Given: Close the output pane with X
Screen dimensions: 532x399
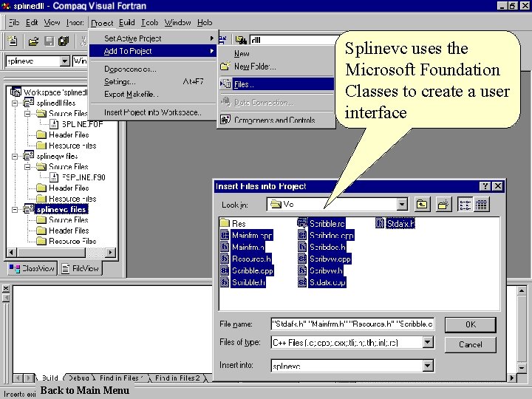Looking at the screenshot, I should pos(6,288).
